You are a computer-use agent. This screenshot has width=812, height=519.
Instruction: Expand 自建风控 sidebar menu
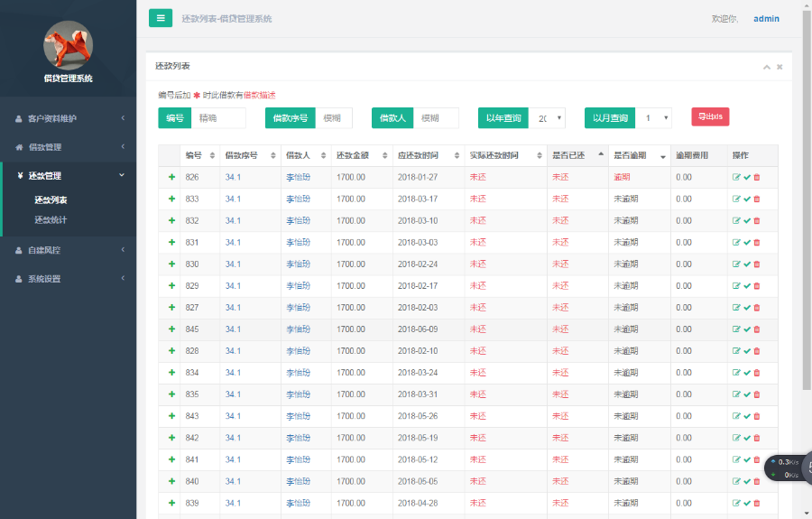[x=69, y=250]
